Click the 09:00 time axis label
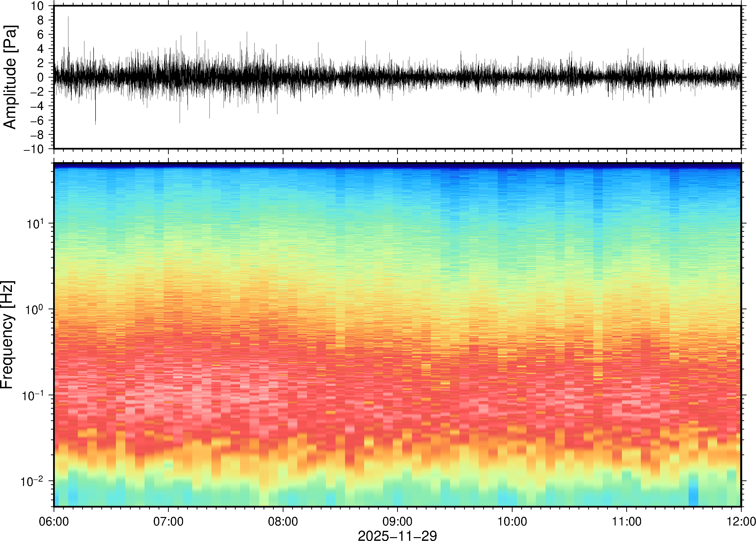 click(x=397, y=521)
